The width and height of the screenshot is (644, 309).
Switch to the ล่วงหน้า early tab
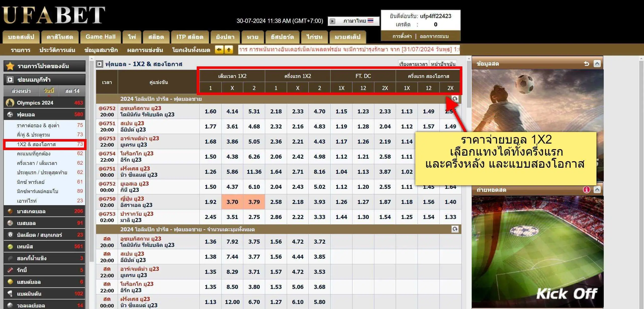pyautogui.click(x=21, y=91)
